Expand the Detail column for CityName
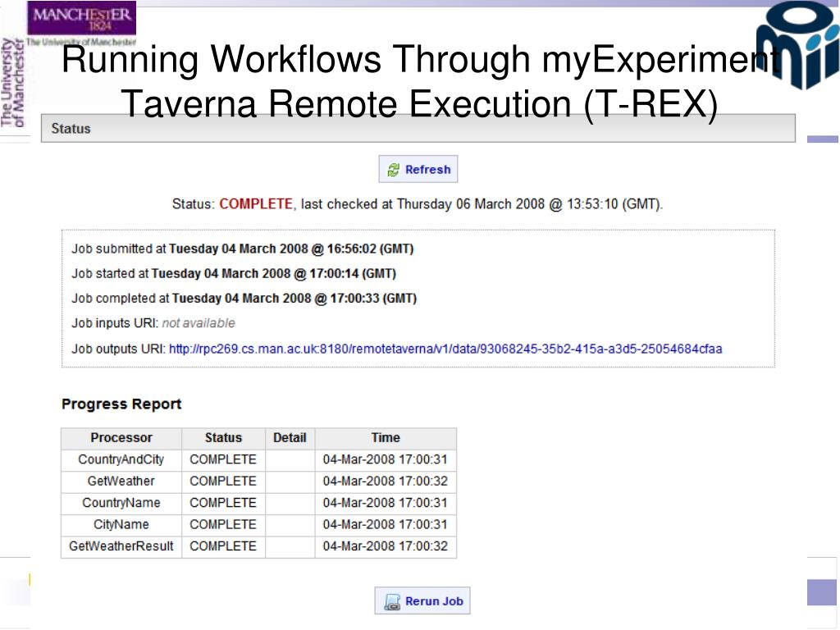 290,525
